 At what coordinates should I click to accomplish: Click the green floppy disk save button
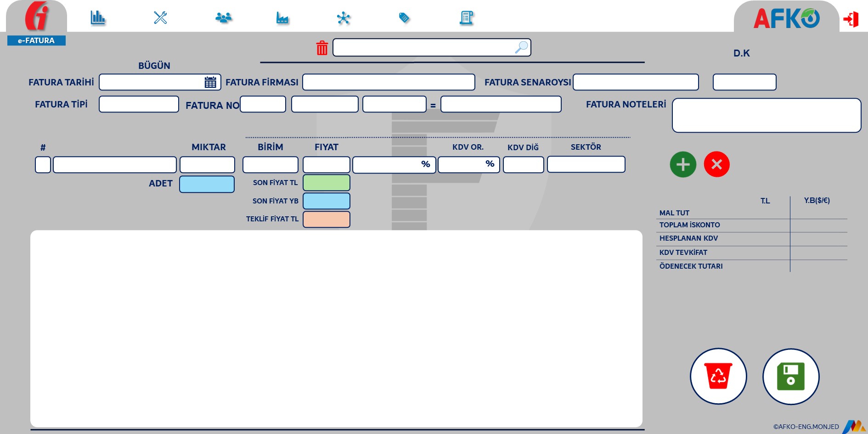click(x=791, y=376)
